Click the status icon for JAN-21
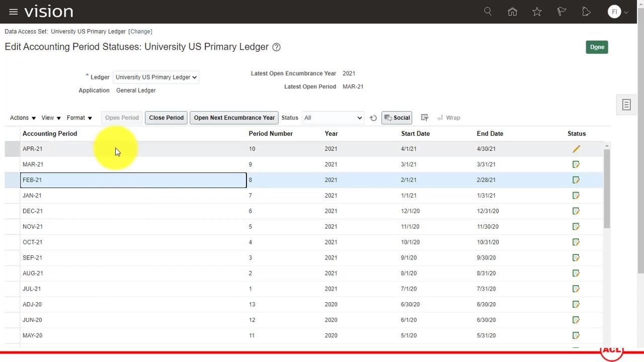The image size is (644, 362). (x=576, y=196)
